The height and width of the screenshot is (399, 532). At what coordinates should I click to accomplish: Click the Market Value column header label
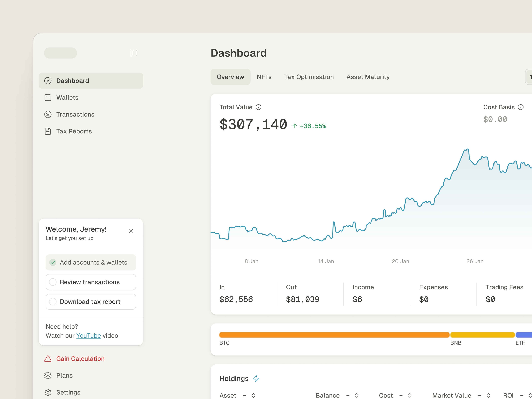click(452, 395)
